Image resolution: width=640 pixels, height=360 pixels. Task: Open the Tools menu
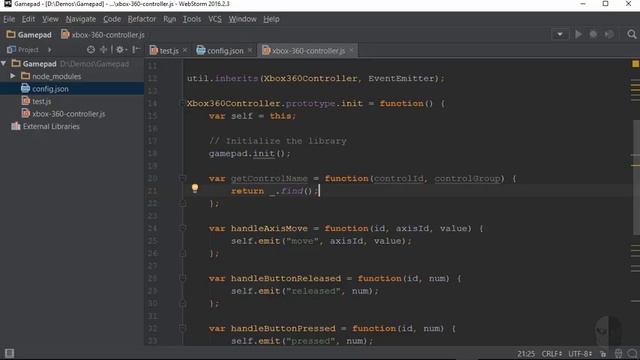pyautogui.click(x=192, y=19)
